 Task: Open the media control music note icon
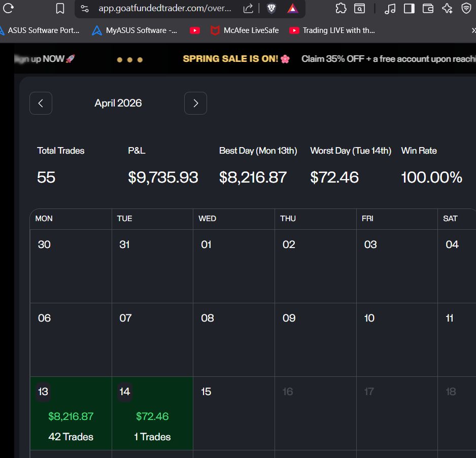(390, 8)
